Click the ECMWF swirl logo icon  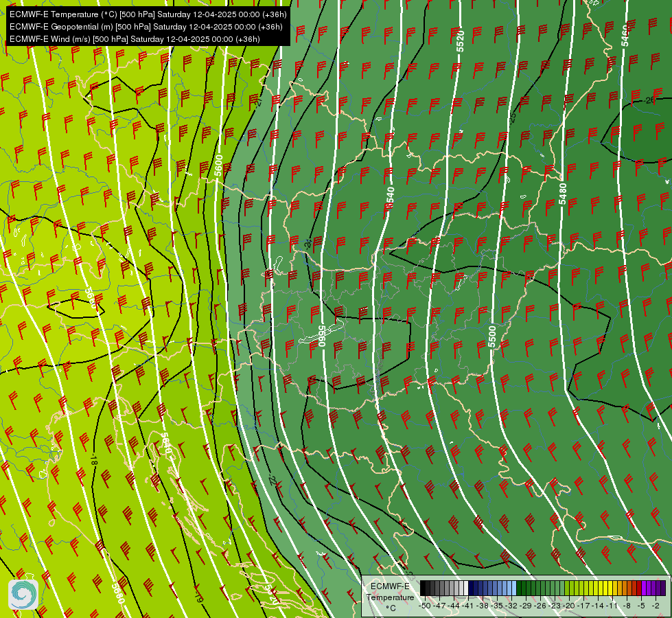click(x=23, y=595)
